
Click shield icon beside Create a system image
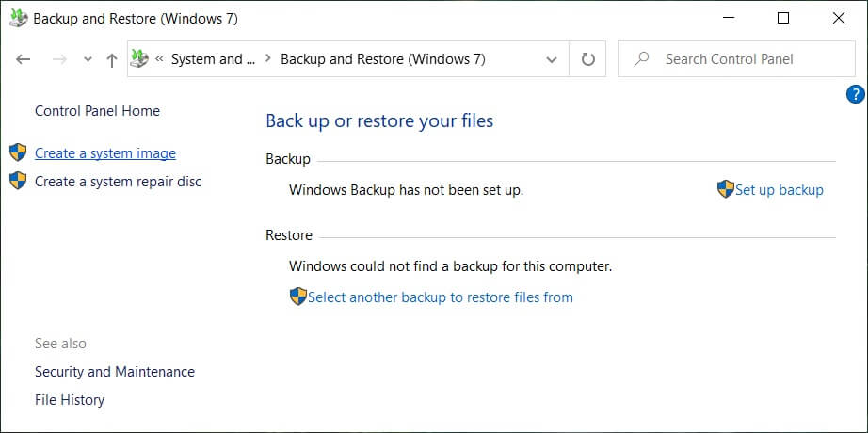point(18,152)
